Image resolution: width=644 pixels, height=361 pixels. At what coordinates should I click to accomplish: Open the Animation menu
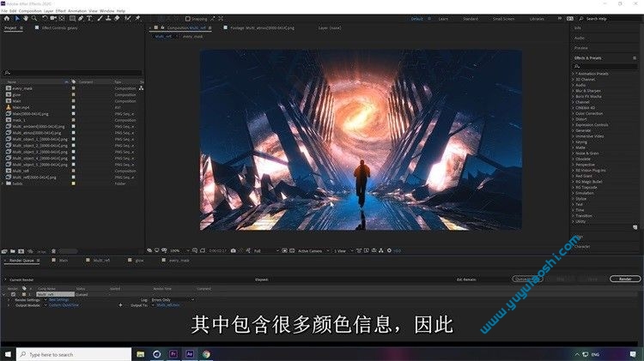(77, 11)
